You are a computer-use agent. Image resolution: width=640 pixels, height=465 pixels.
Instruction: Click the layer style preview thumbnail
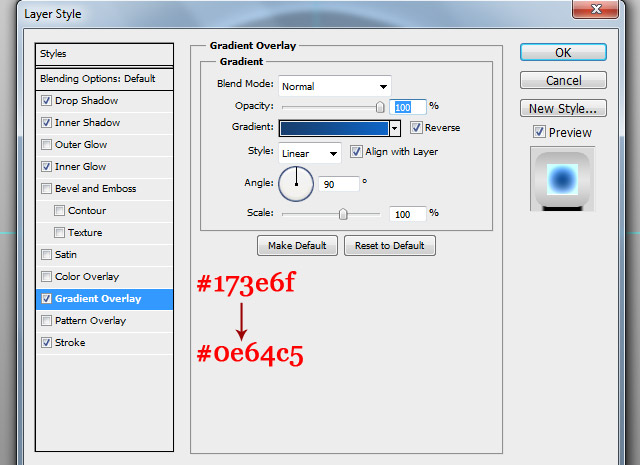pos(562,179)
